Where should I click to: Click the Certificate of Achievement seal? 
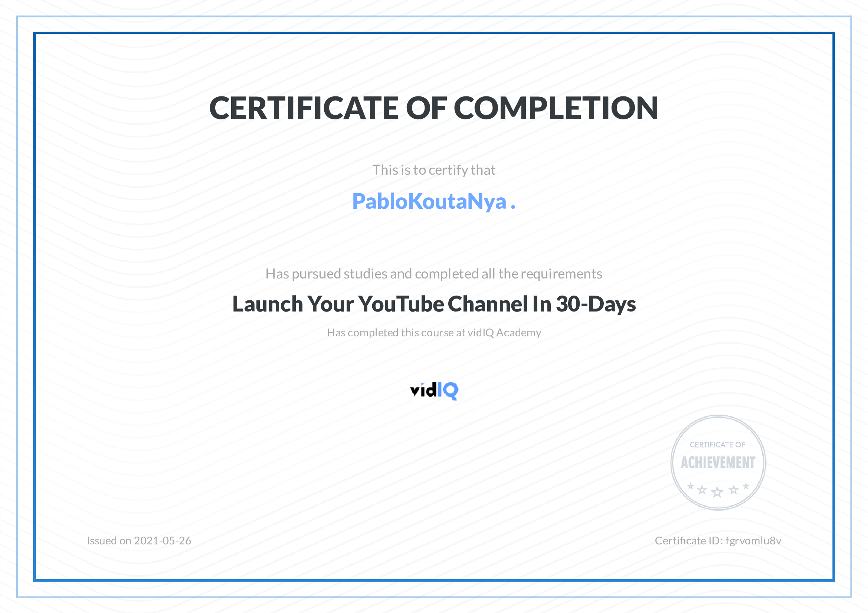click(x=718, y=463)
